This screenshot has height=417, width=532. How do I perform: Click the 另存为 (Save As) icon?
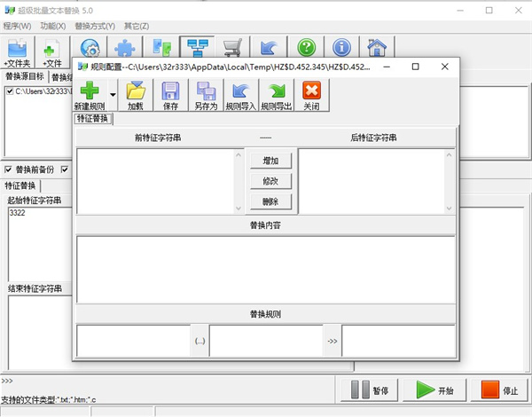coord(206,90)
